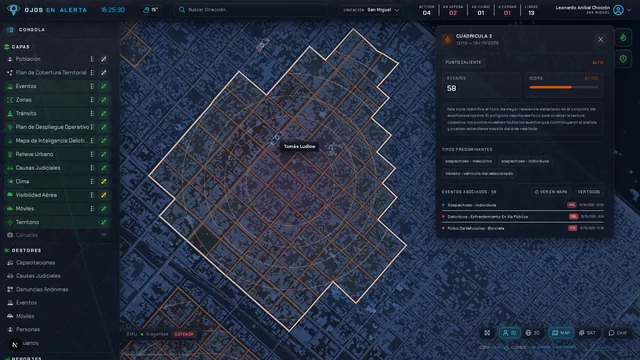This screenshot has height=360, width=640.
Task: Click the green flame hotspot icon
Action: tap(623, 38)
